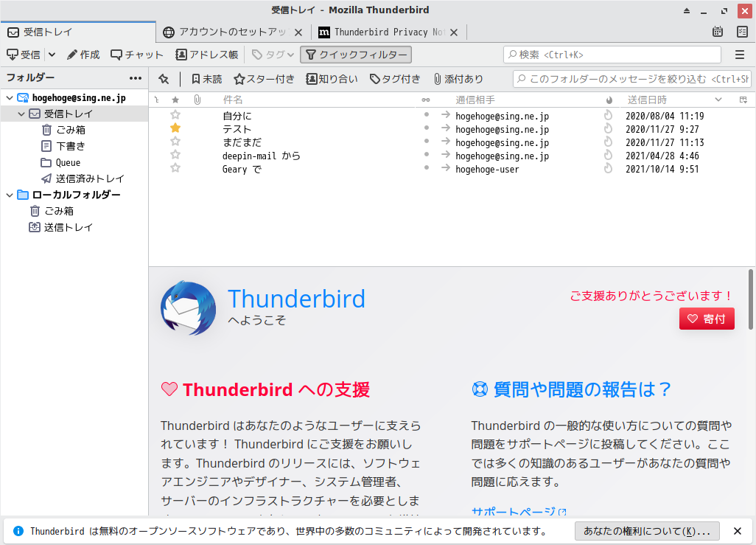Open the Calendar tab icon
756x545 pixels.
[718, 32]
